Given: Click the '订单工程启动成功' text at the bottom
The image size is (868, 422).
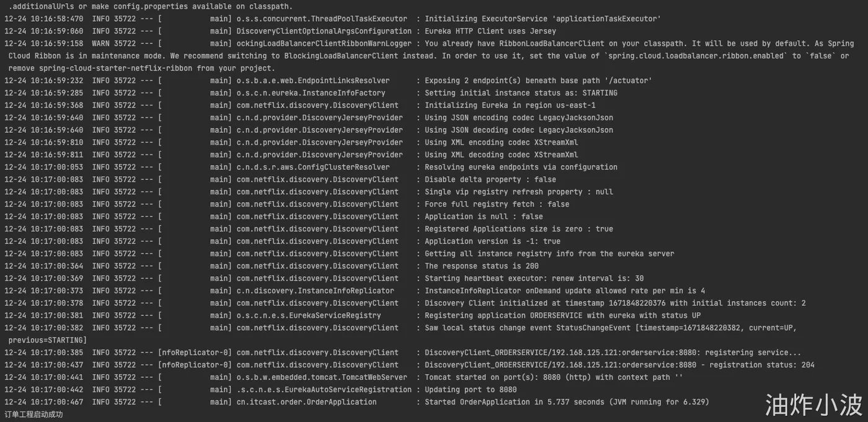Looking at the screenshot, I should 34,415.
